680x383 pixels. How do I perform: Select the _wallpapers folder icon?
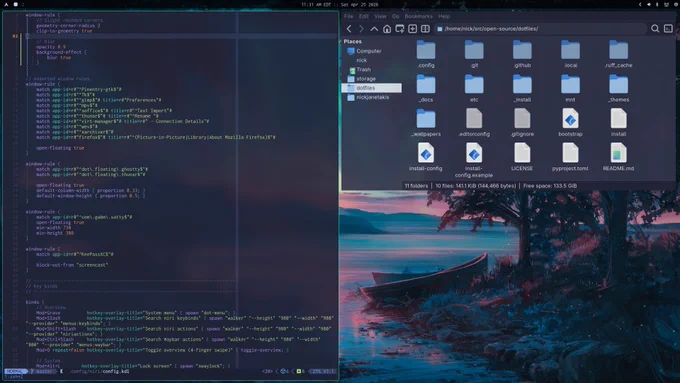[x=426, y=119]
